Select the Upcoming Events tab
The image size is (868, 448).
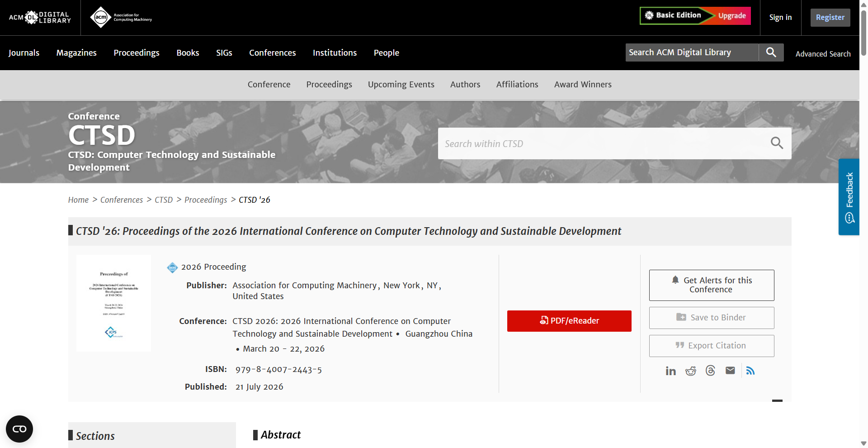click(x=401, y=85)
